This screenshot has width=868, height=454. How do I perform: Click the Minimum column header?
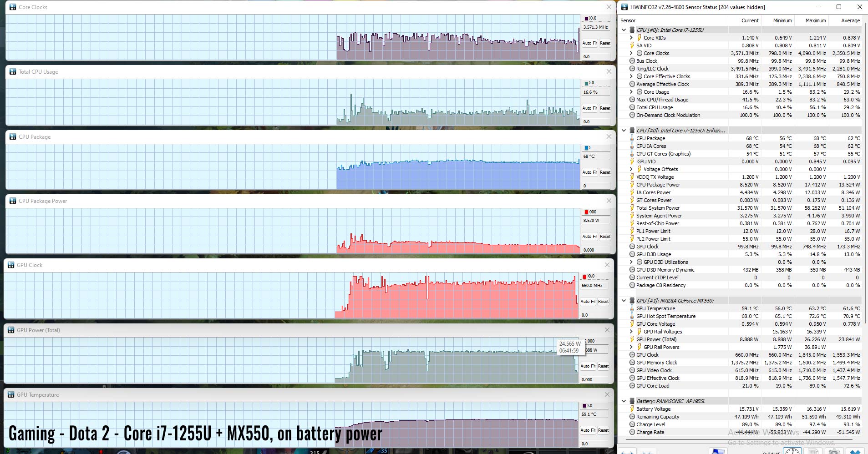click(777, 20)
